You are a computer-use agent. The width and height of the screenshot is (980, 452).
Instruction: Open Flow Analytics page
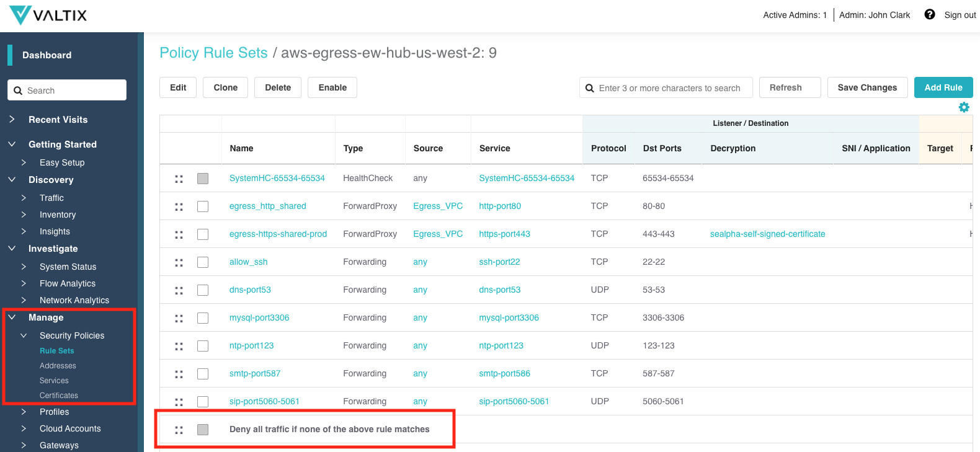pyautogui.click(x=68, y=283)
